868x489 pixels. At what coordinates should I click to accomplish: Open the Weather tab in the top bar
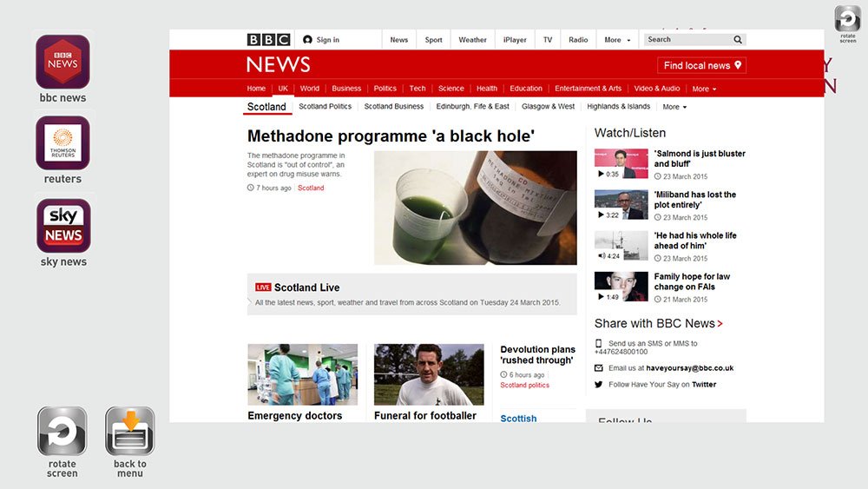click(x=472, y=40)
